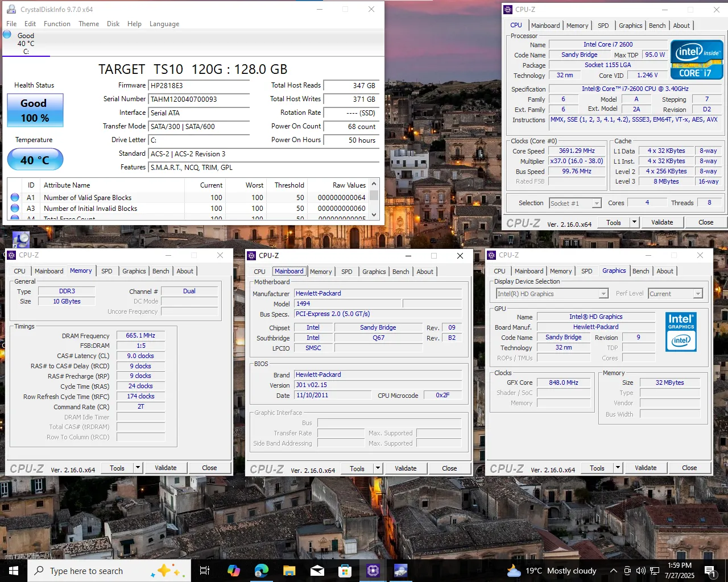Open the notification center icon
Viewport: 728px width, 582px height.
(x=709, y=571)
